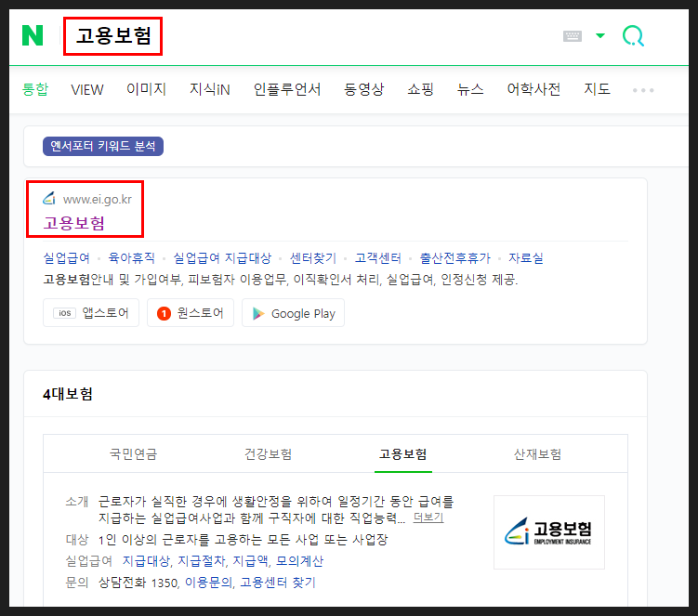Switch to the 지도 tab
Viewport: 698px width, 616px height.
point(597,89)
